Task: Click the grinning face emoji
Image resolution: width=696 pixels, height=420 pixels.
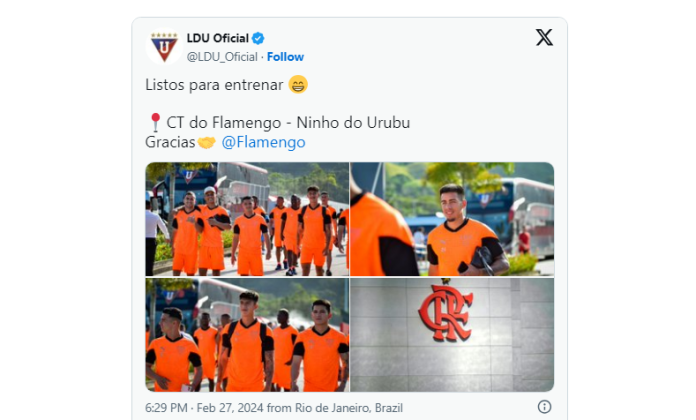Action: click(x=298, y=84)
